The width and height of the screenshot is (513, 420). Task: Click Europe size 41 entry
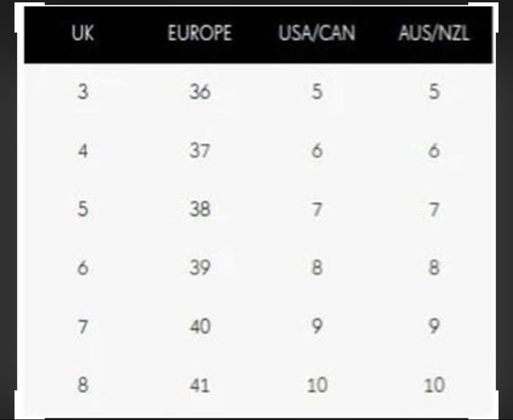(x=199, y=384)
